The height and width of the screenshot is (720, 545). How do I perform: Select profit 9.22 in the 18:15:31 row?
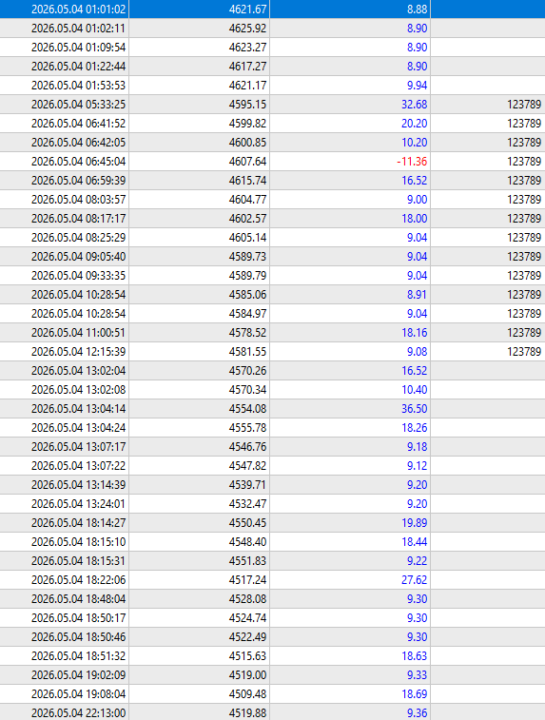pos(417,561)
